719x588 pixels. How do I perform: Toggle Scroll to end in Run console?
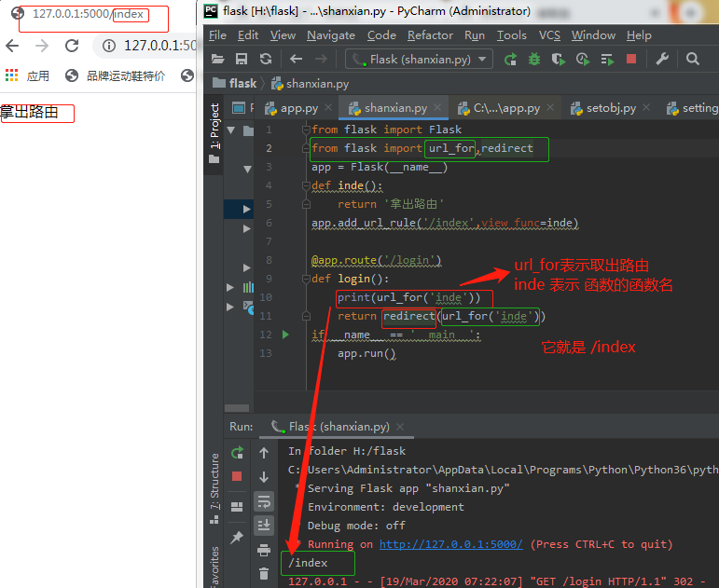(264, 526)
